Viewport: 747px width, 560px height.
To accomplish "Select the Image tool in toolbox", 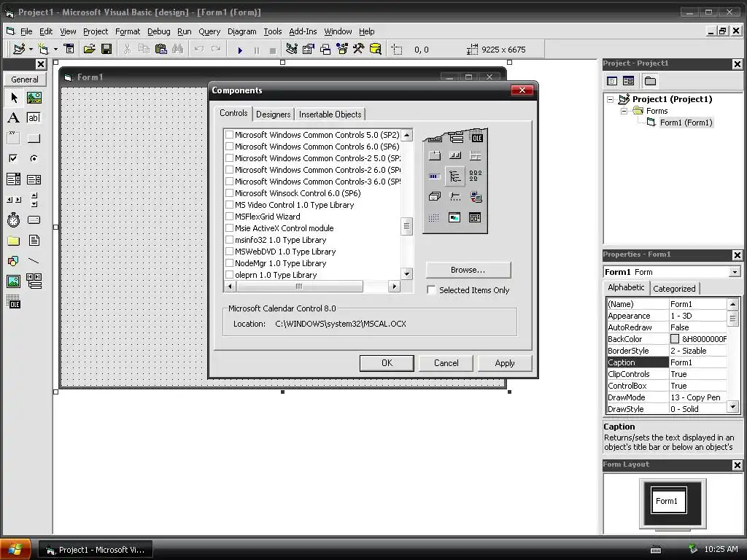I will 14,281.
